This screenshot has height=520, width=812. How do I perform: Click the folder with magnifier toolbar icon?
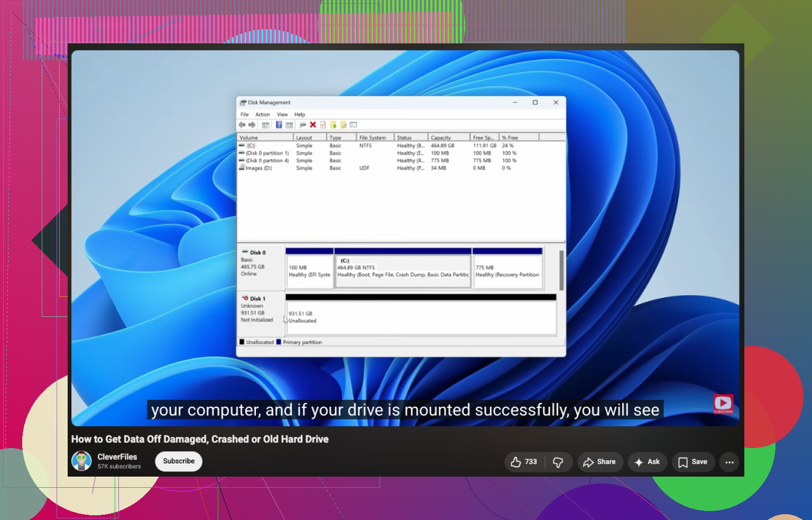[x=344, y=125]
